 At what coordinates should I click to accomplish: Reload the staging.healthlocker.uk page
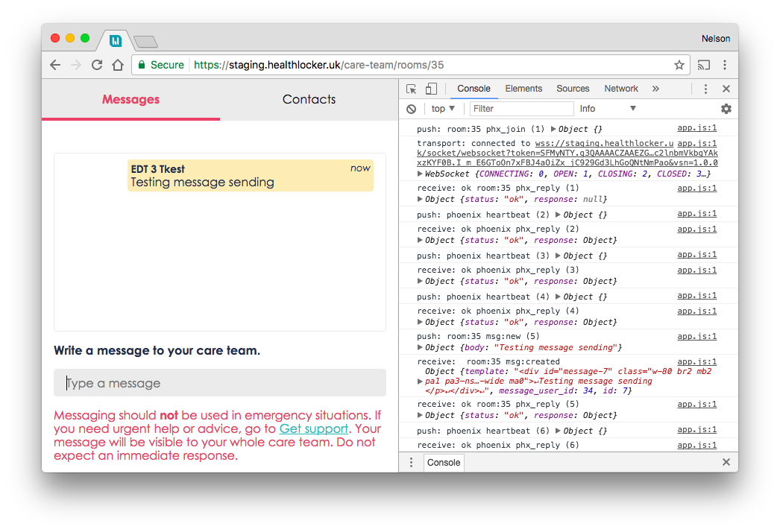click(97, 65)
